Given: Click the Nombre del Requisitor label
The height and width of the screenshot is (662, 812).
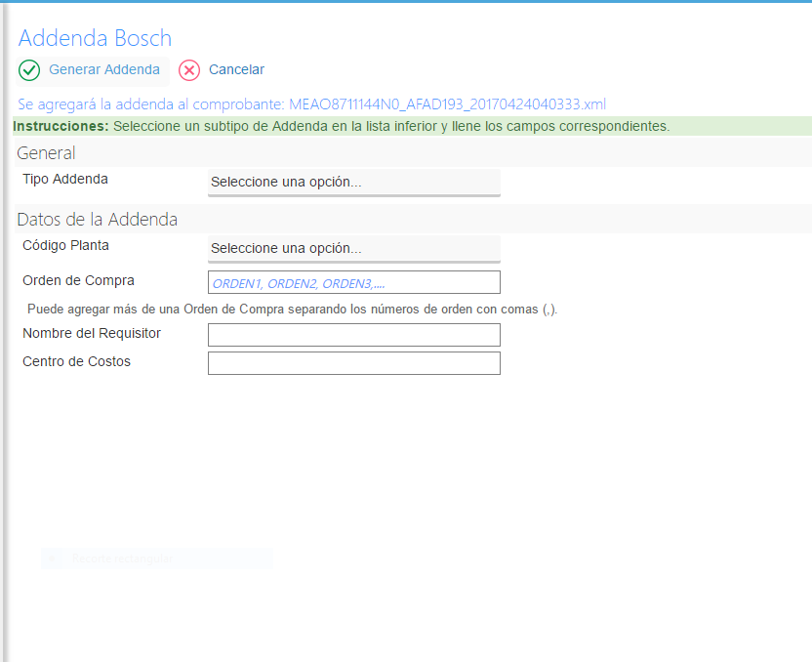Looking at the screenshot, I should (x=92, y=333).
